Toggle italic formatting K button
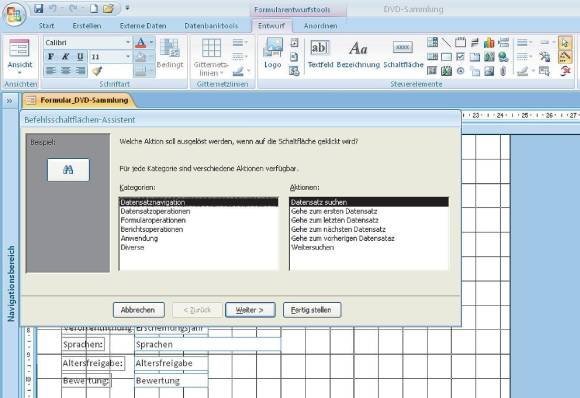This screenshot has width=580, height=398. click(65, 57)
